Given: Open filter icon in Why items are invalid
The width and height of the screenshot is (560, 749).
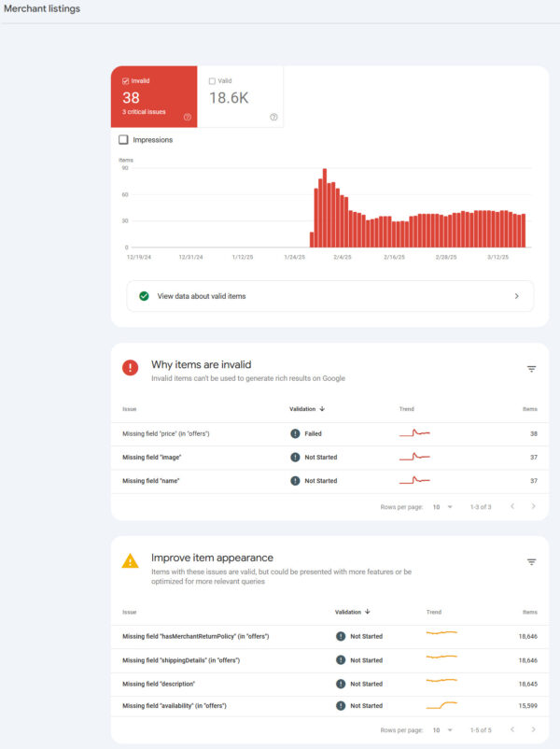Looking at the screenshot, I should [x=531, y=369].
